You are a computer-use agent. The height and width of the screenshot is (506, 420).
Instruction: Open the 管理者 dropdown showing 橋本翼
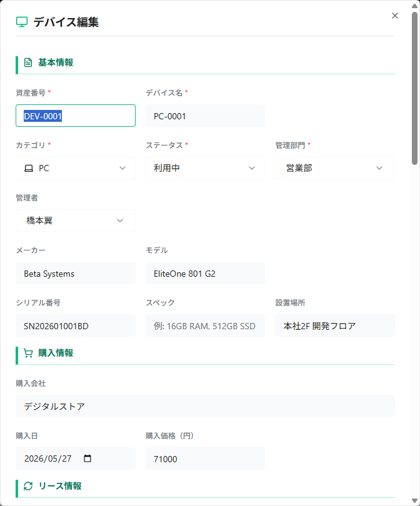76,221
